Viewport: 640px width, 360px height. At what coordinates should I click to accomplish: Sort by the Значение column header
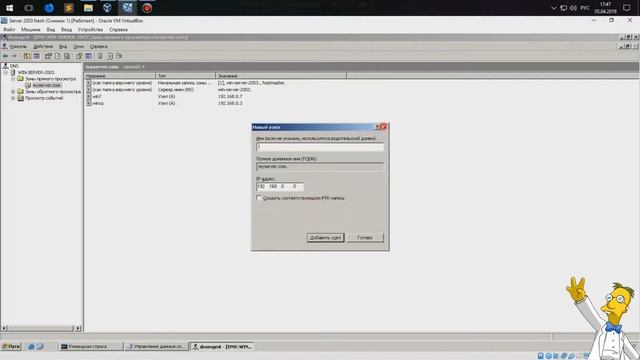[281, 76]
